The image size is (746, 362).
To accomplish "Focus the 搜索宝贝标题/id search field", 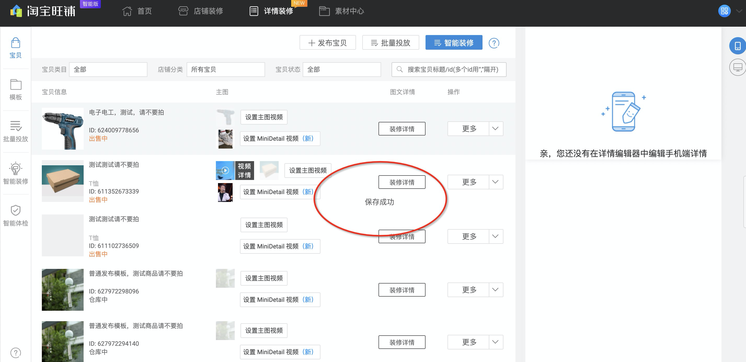I will click(x=449, y=69).
